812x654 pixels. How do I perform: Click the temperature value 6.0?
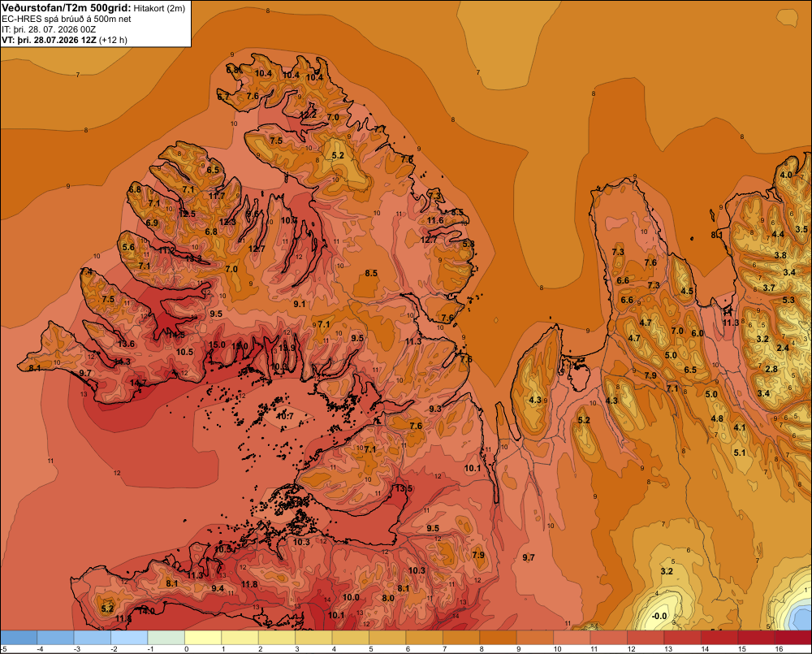point(698,333)
